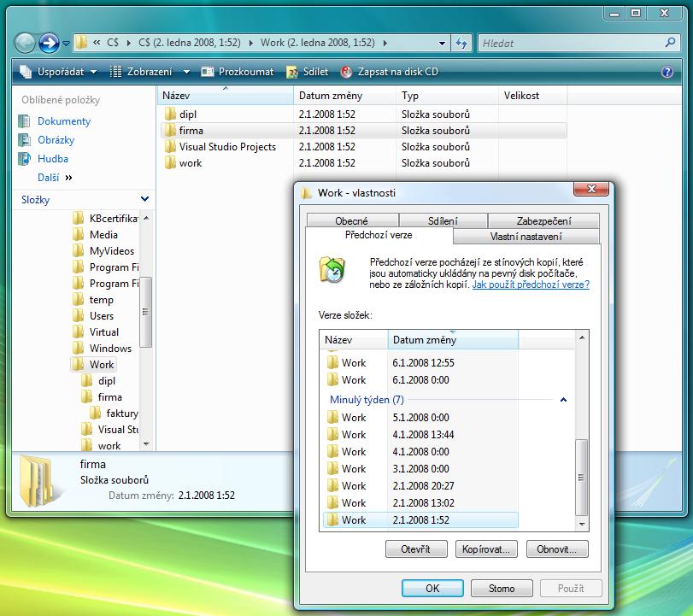Select the firma folder in file list
The height and width of the screenshot is (616, 693).
pos(363,131)
